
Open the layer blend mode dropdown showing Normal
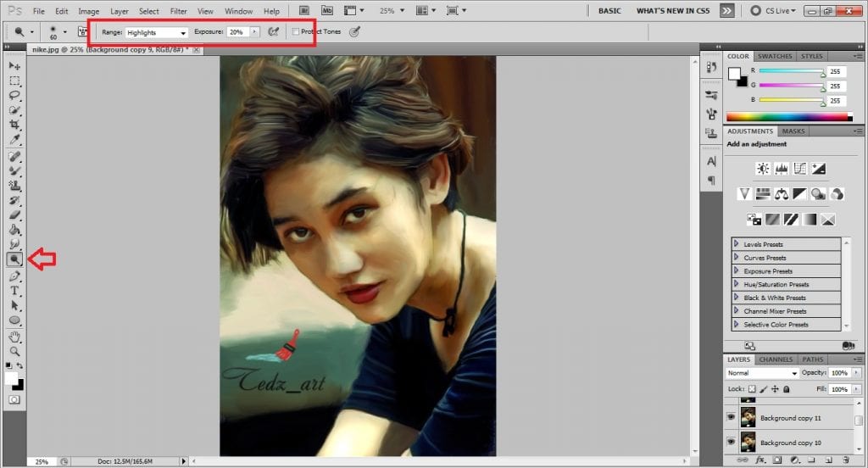[x=762, y=373]
